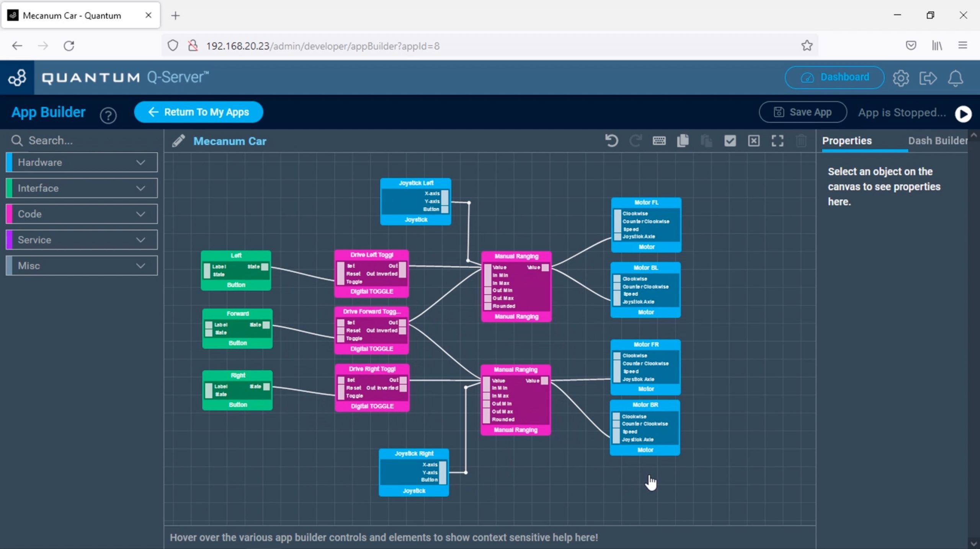Click the pencil edit icon beside Mecanum Car
Viewport: 980px width, 549px height.
pyautogui.click(x=178, y=141)
